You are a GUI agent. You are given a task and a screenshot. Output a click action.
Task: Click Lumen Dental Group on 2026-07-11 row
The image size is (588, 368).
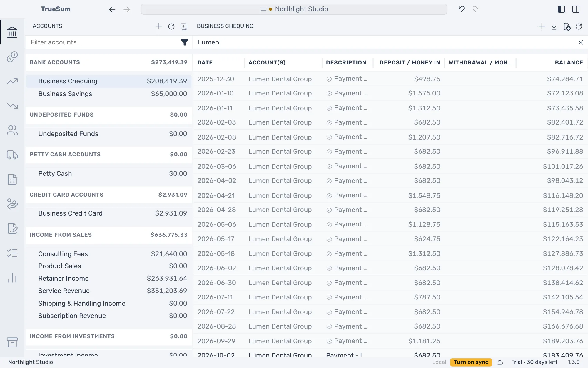[280, 297]
